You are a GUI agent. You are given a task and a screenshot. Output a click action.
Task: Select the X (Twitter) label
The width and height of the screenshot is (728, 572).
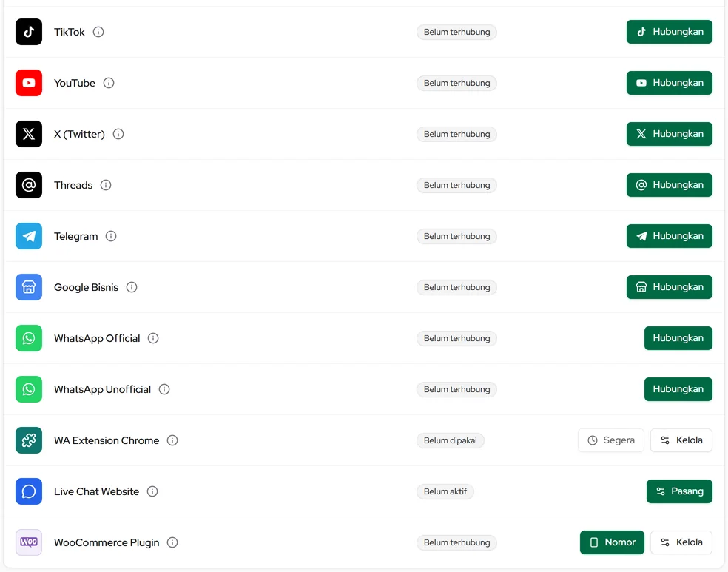tap(79, 134)
